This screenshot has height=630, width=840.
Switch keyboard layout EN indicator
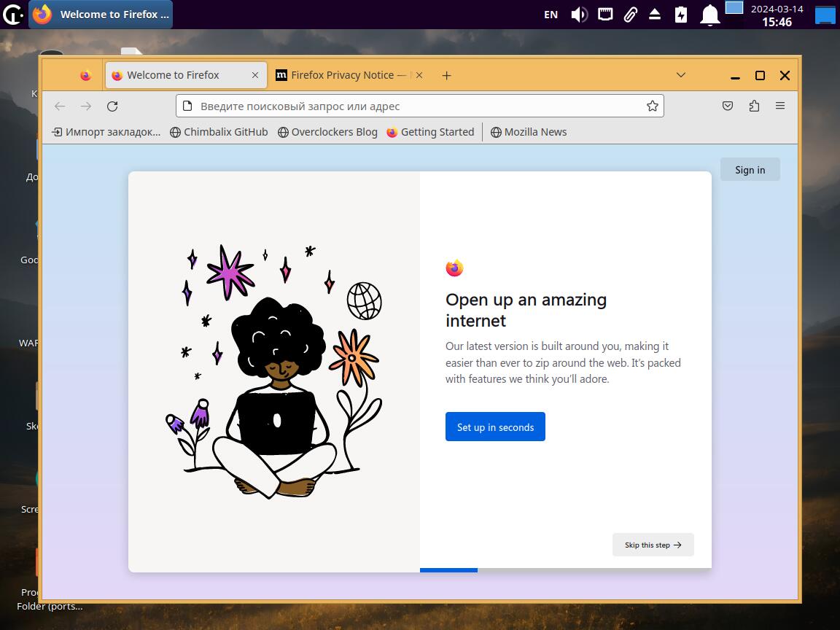tap(551, 15)
